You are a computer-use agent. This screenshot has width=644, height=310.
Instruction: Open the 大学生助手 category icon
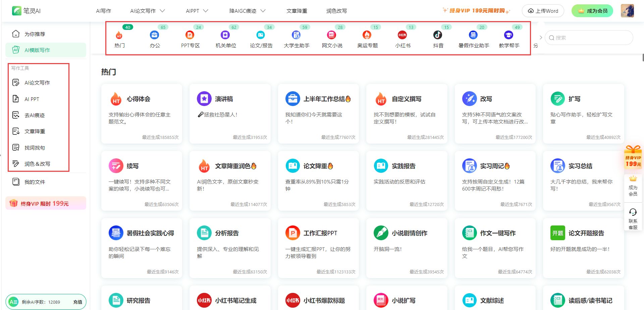(296, 35)
